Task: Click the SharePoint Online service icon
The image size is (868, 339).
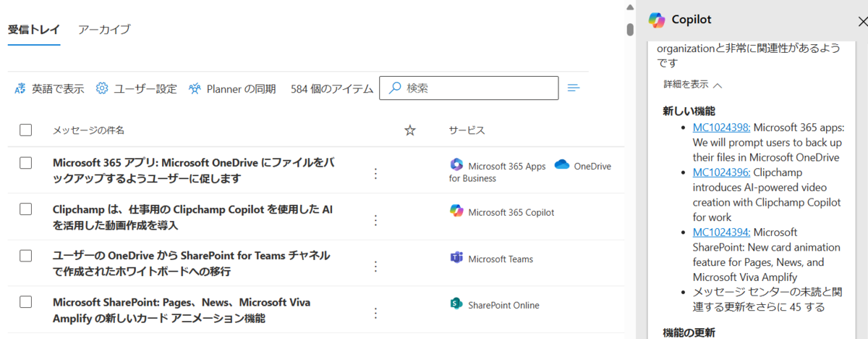Action: [x=456, y=304]
